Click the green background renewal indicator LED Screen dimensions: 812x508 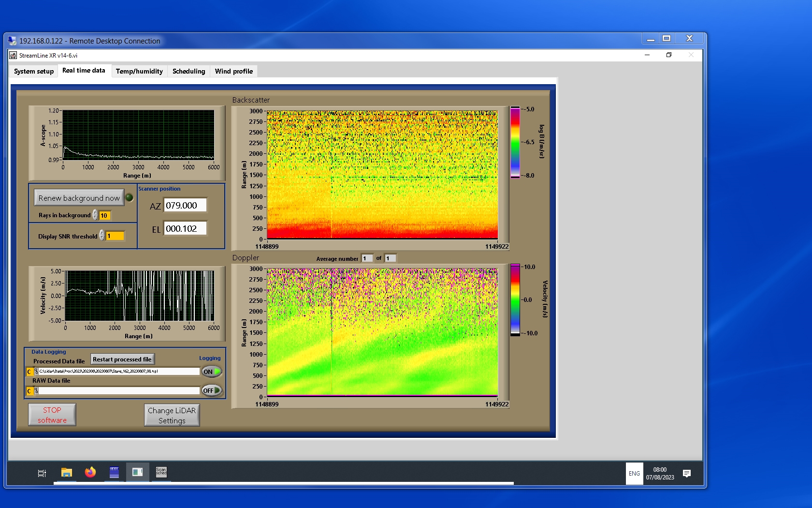[130, 197]
